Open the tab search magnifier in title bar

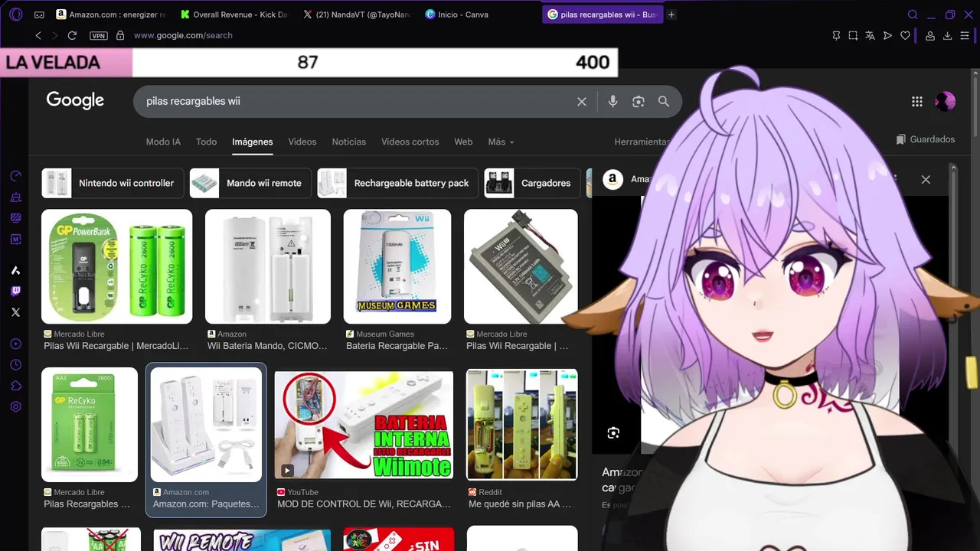coord(913,15)
